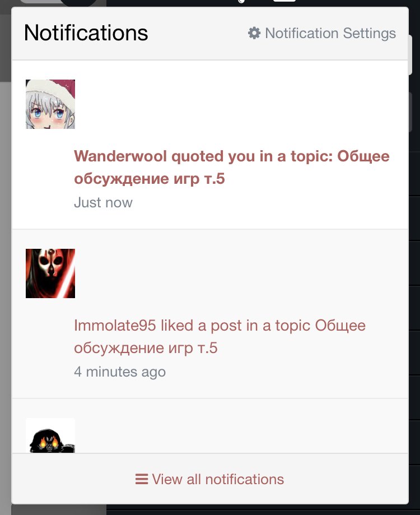This screenshot has width=420, height=515.
Task: Click the flame-eyed black avatar
Action: (x=50, y=435)
